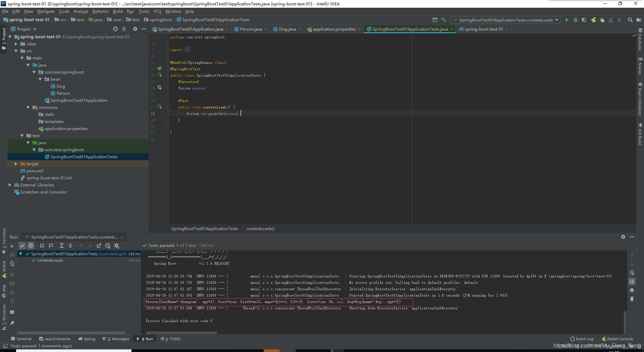Open test runner settings gear

tap(117, 246)
